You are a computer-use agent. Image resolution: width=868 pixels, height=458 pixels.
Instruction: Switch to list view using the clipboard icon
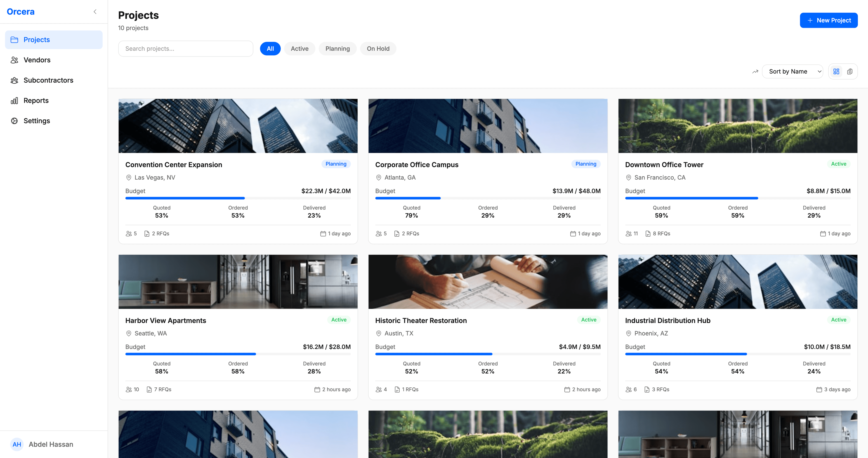pos(850,71)
